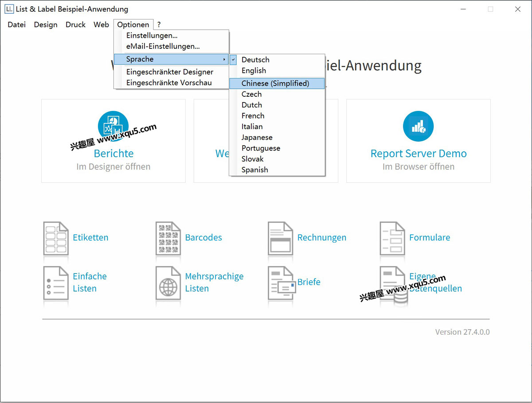This screenshot has height=403, width=532.
Task: Click the Berichte chart icon
Action: pos(113,126)
